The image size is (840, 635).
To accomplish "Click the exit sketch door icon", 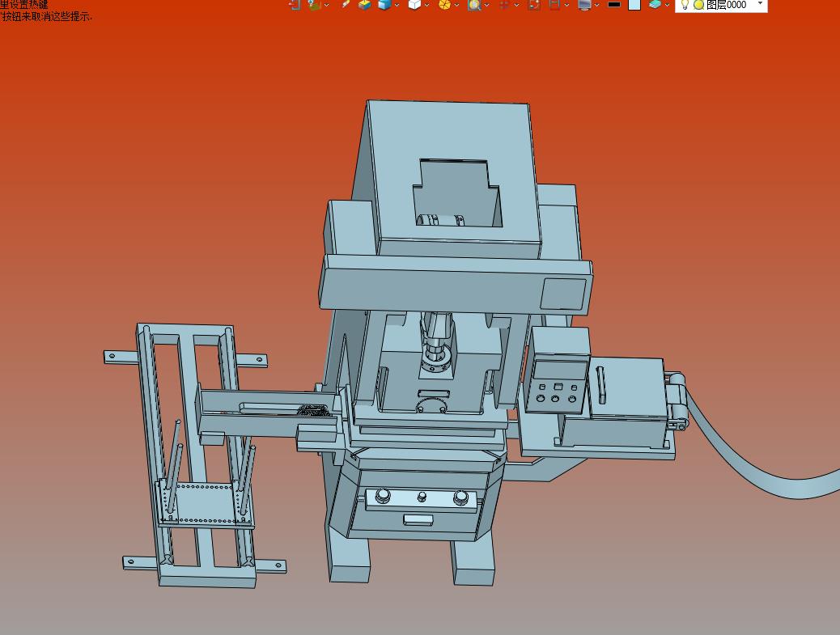I will (x=295, y=5).
